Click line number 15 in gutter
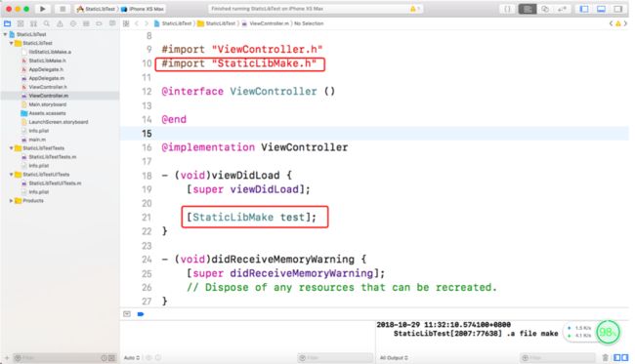Screen dimensions: 635x364 [x=147, y=134]
